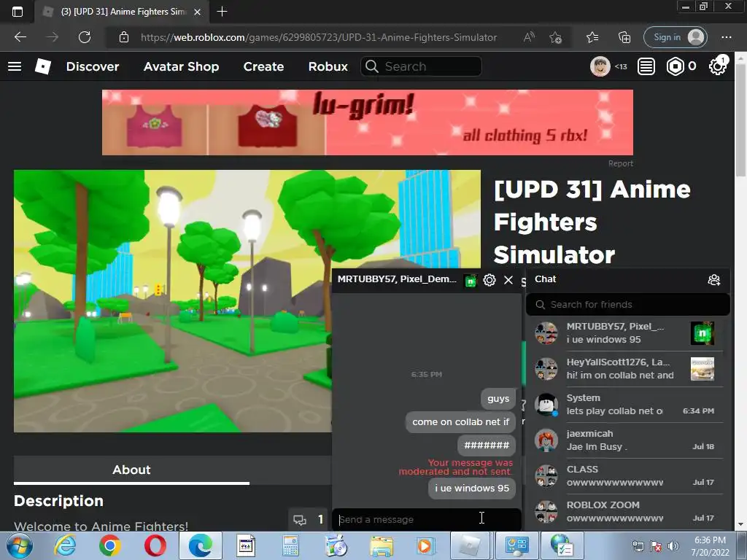Open the Windows Start menu

(19, 545)
